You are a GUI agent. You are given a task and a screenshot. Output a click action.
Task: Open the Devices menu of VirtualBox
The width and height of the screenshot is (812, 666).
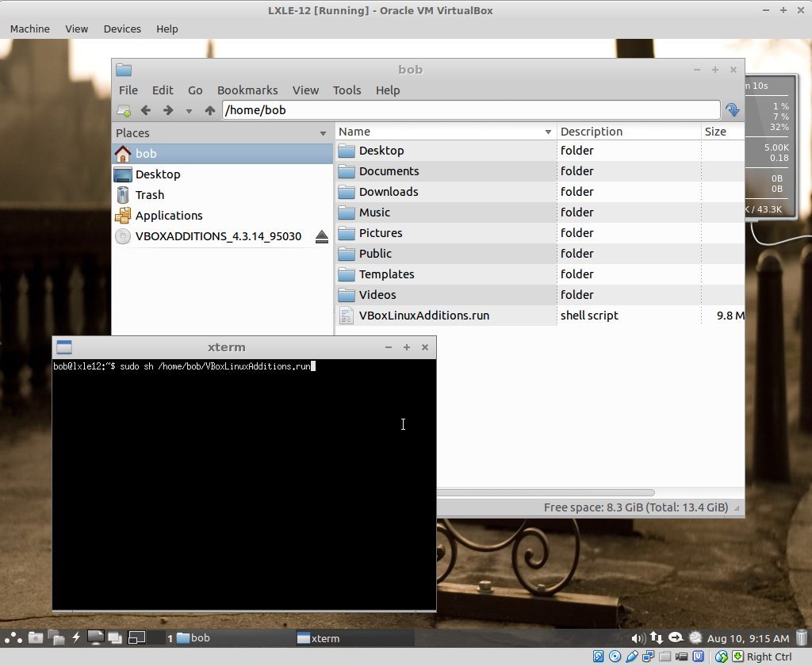[x=121, y=29]
